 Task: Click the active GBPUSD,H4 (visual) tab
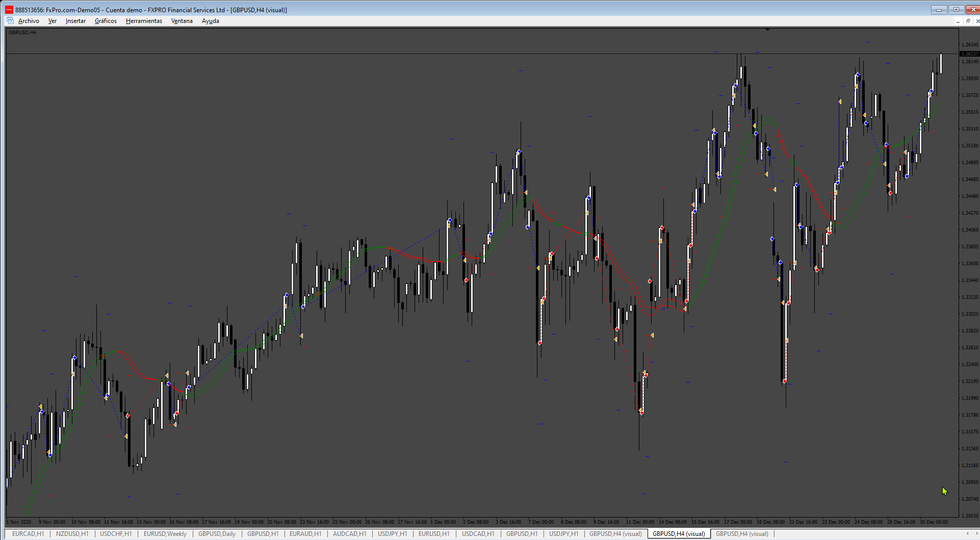(x=679, y=534)
